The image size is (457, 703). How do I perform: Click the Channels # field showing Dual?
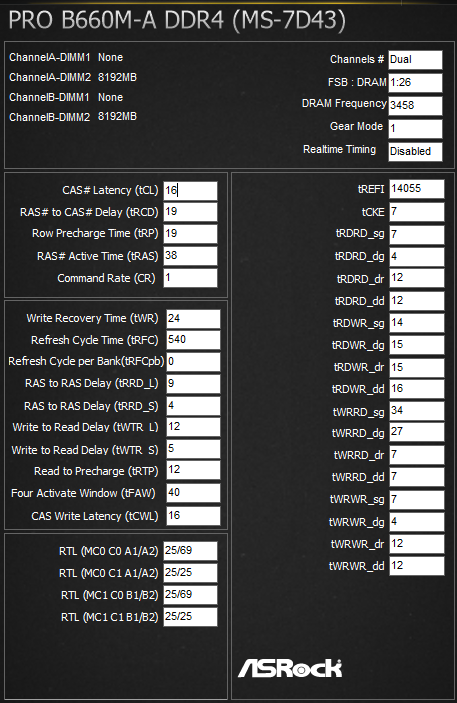[x=415, y=60]
